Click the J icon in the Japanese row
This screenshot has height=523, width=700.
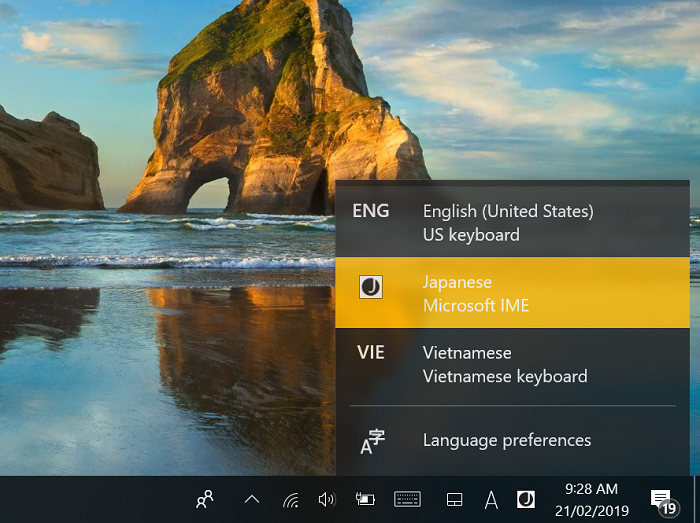click(371, 286)
